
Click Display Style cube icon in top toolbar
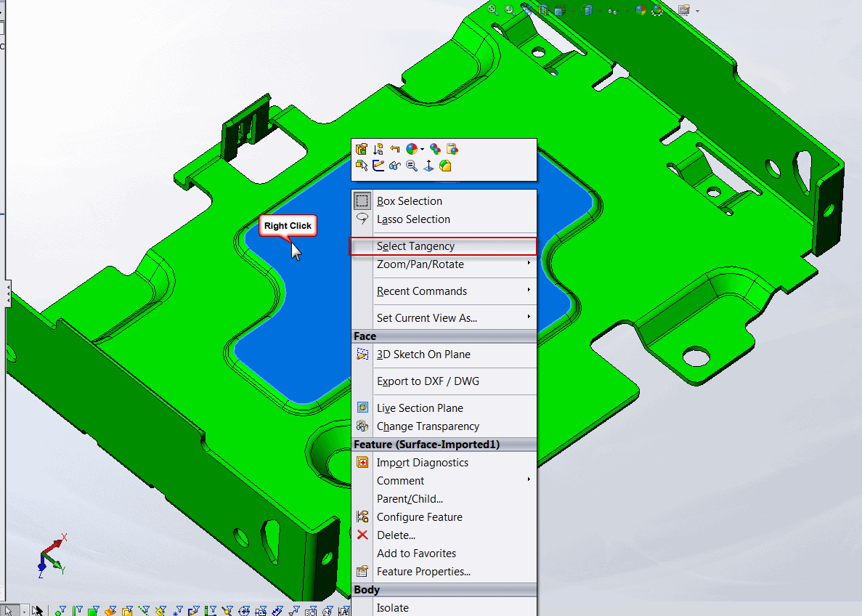[x=587, y=10]
